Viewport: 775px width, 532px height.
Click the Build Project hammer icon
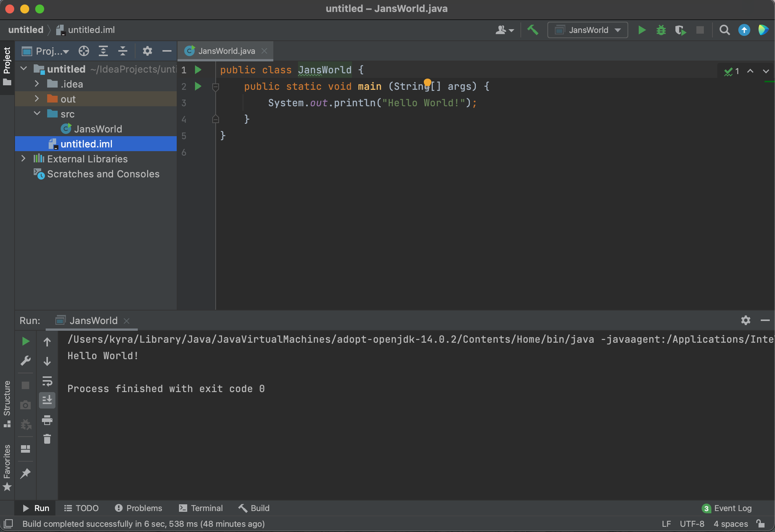click(533, 30)
